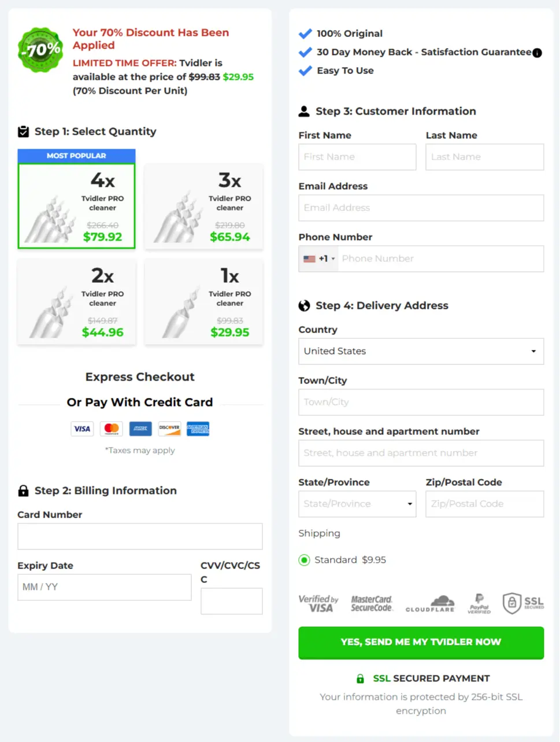This screenshot has height=742, width=560.
Task: Click the Cloudflare badge
Action: click(x=431, y=603)
